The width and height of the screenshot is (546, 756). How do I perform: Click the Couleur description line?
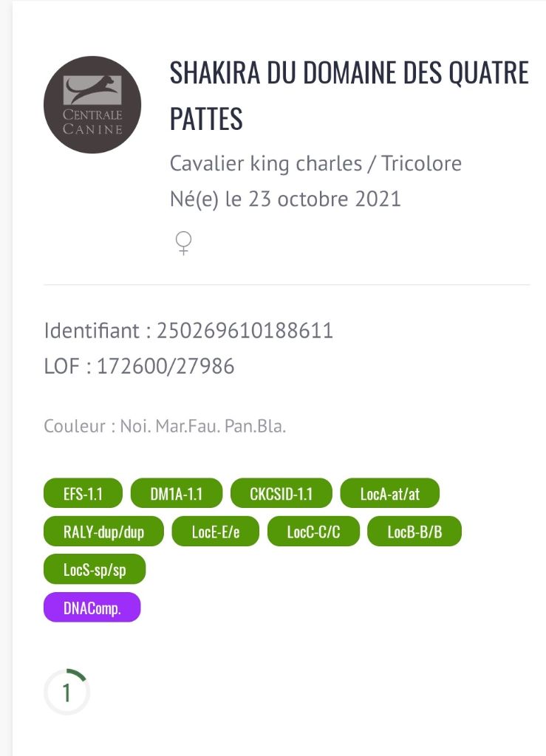[165, 427]
